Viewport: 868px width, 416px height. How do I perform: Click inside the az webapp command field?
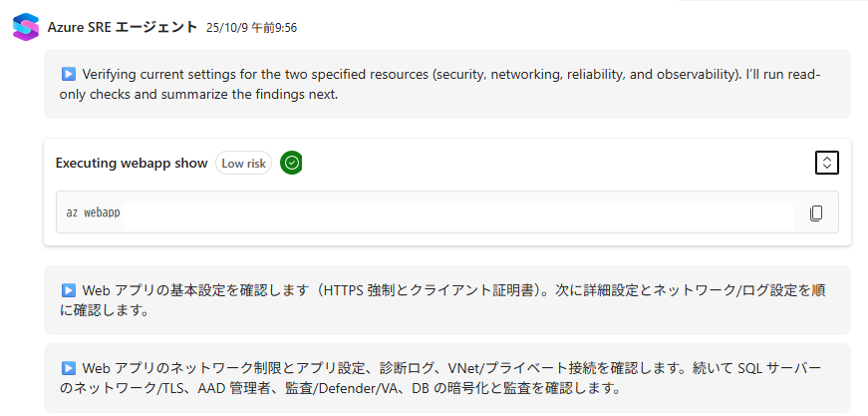click(448, 213)
